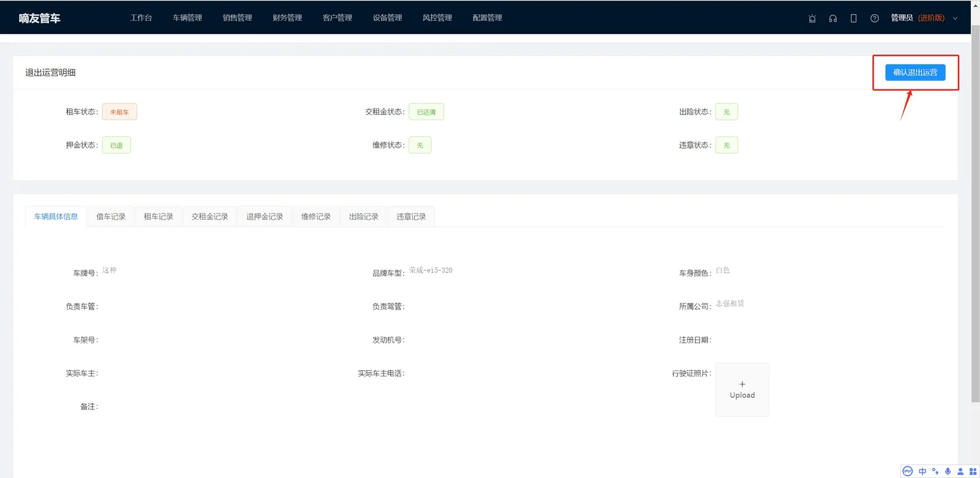Click the 未租车 status tag

point(119,112)
